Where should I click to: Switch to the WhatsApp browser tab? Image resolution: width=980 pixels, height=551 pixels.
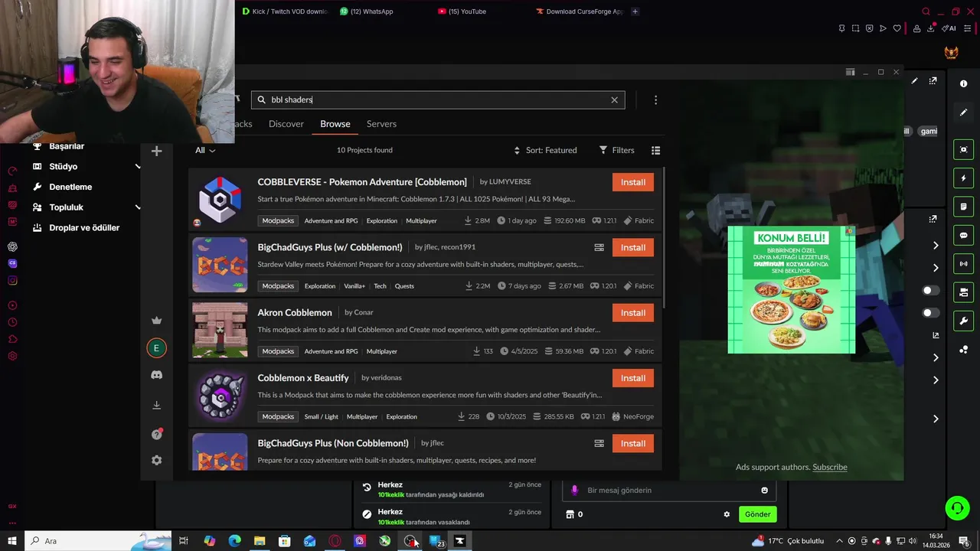(x=375, y=11)
